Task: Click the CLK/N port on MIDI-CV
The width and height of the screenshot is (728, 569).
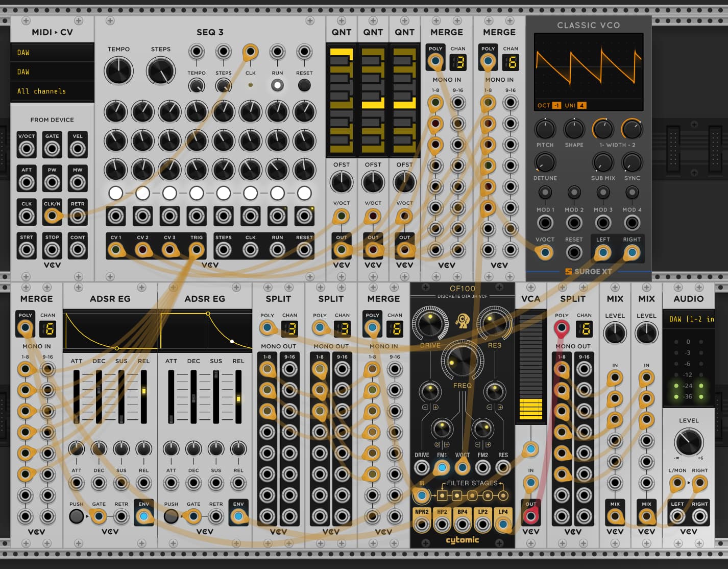Action: [x=52, y=216]
